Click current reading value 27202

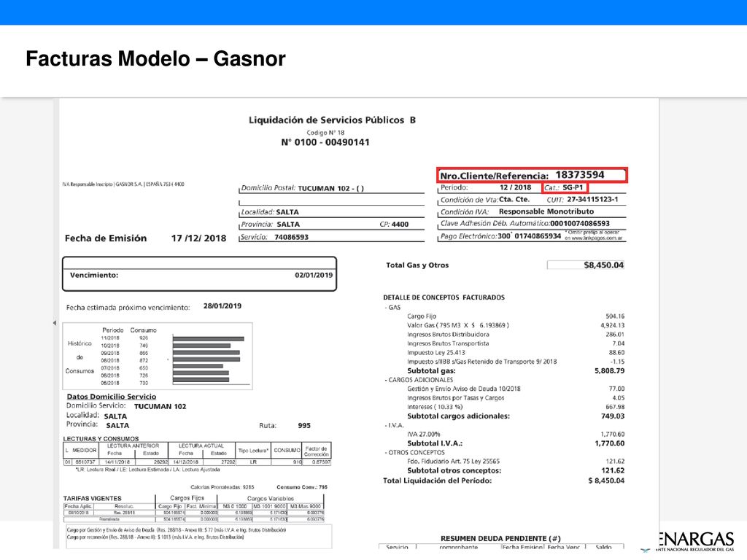coord(228,462)
